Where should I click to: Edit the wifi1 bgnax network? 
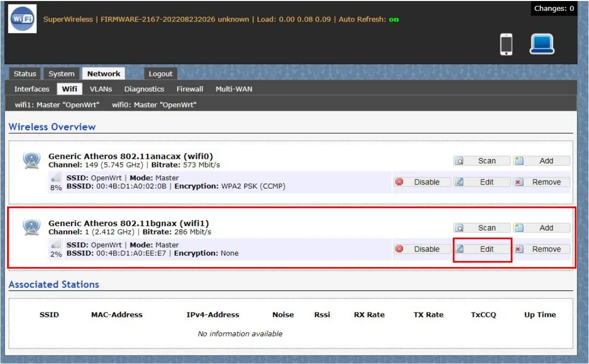click(482, 249)
